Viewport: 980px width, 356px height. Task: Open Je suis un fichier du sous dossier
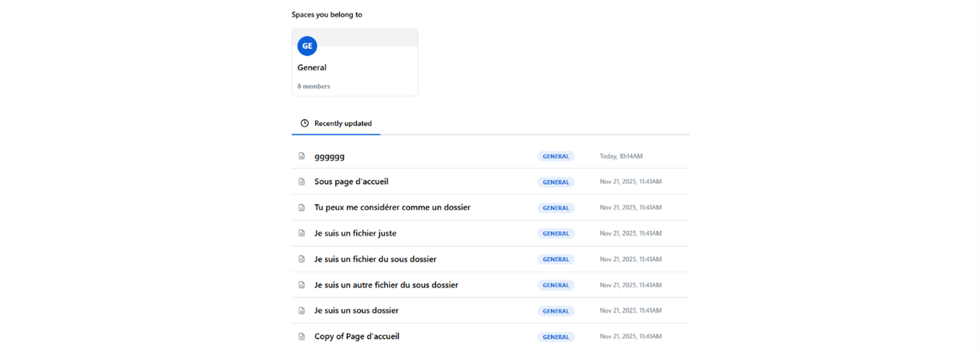coord(375,259)
